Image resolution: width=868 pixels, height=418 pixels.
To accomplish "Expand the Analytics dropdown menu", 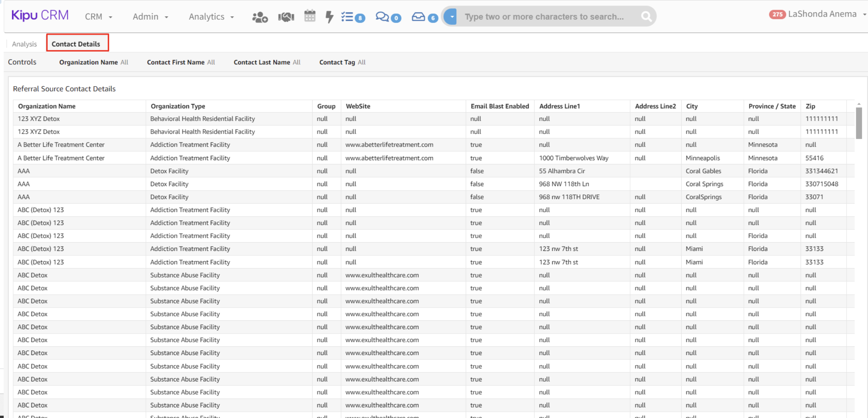I will [x=211, y=17].
